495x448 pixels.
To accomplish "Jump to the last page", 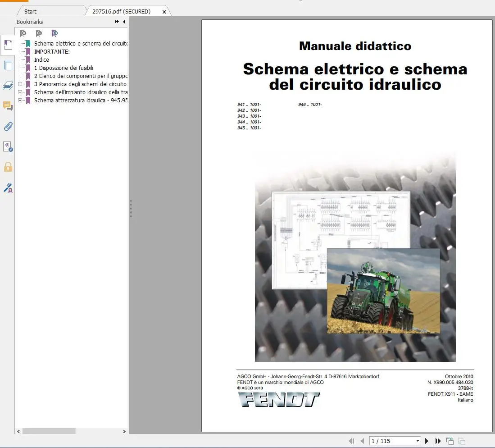I will point(438,441).
